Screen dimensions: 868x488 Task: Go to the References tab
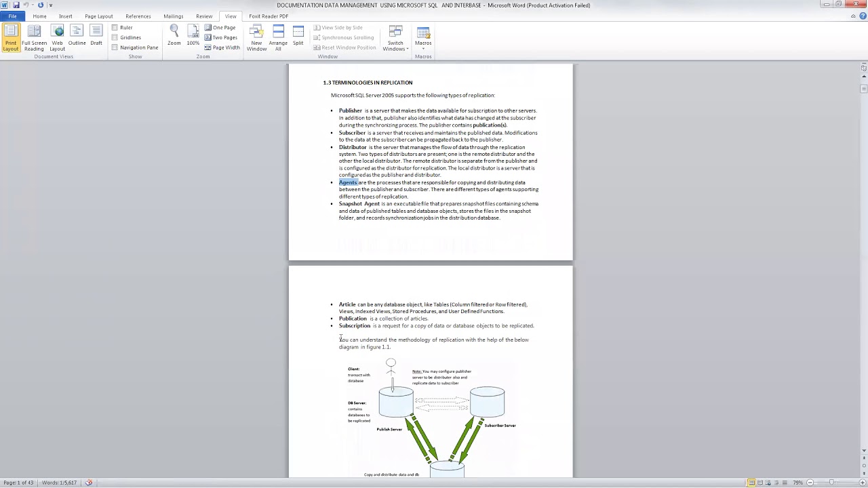click(x=138, y=16)
